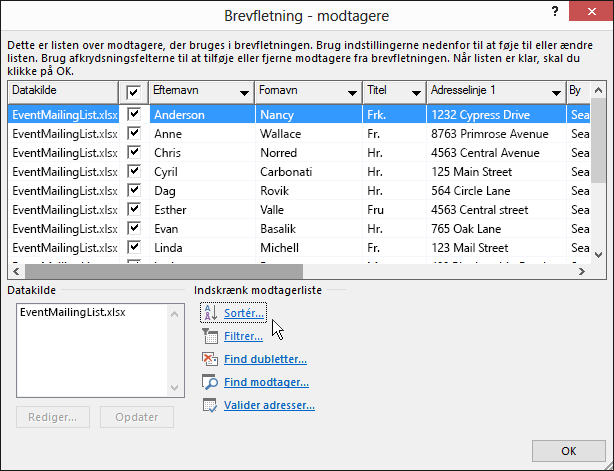Click the horizontal scrollbar left arrow
The height and width of the screenshot is (471, 614).
point(16,271)
